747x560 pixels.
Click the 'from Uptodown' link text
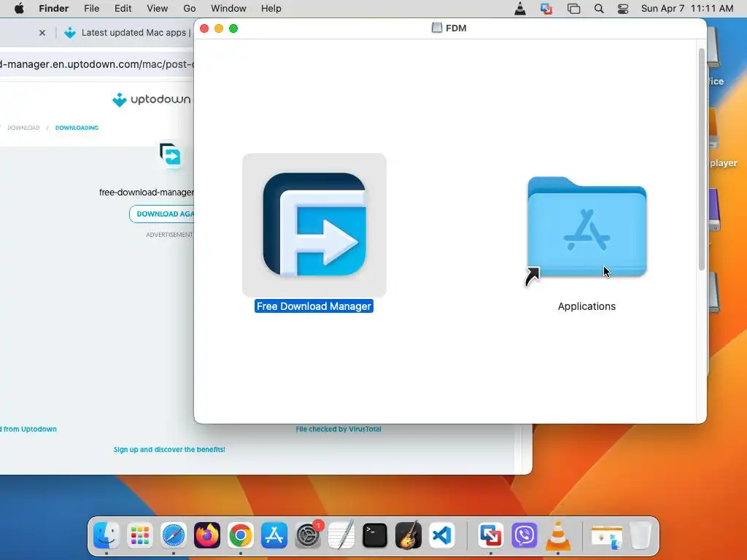(29, 429)
